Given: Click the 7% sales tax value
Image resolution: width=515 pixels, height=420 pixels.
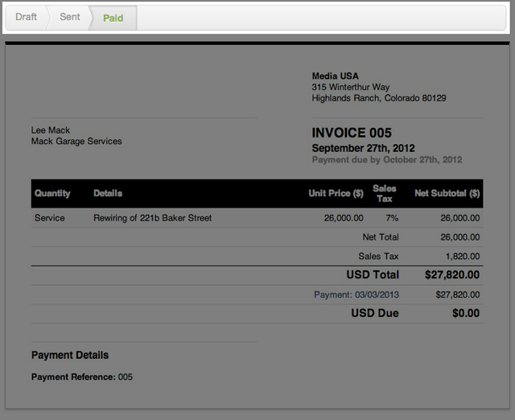Looking at the screenshot, I should click(391, 217).
